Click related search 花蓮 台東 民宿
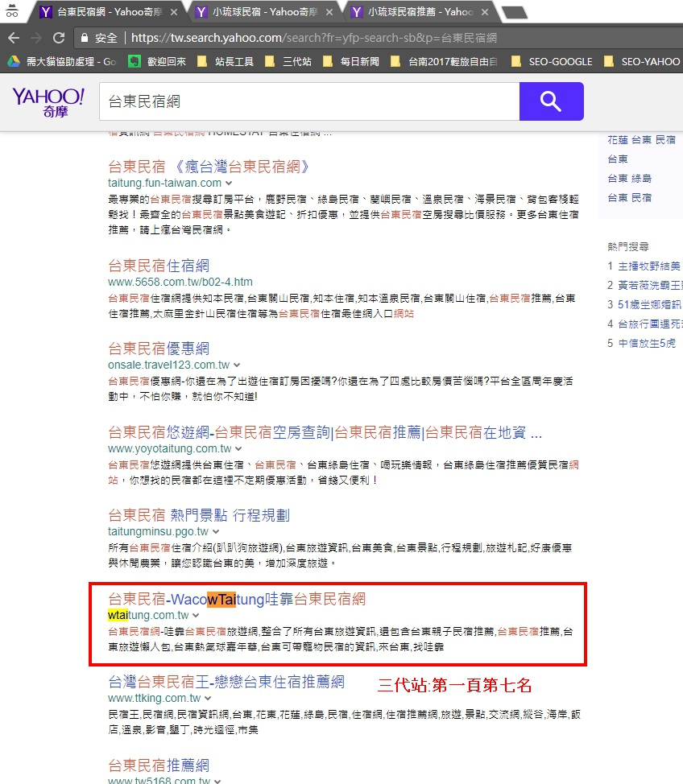The width and height of the screenshot is (683, 784). (x=641, y=140)
